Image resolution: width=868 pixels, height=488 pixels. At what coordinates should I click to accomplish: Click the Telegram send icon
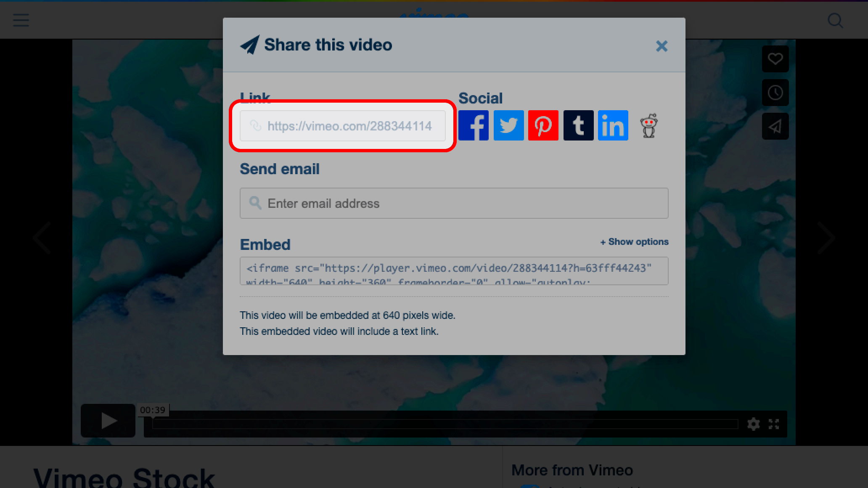[775, 127]
